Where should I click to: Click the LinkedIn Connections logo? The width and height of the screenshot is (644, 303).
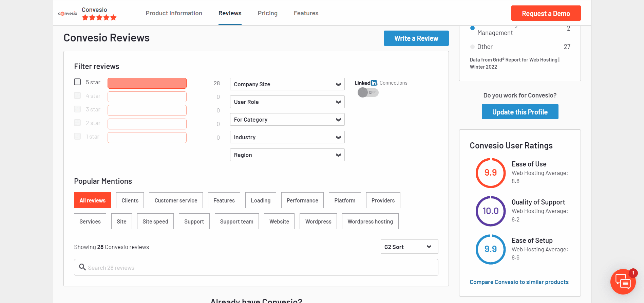pos(366,83)
